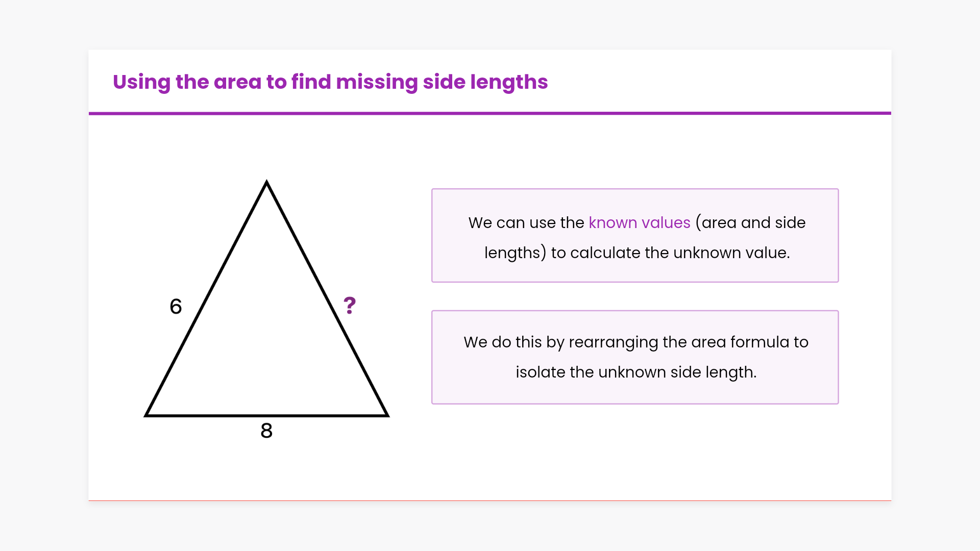Click "We can use the" in first box

click(526, 223)
